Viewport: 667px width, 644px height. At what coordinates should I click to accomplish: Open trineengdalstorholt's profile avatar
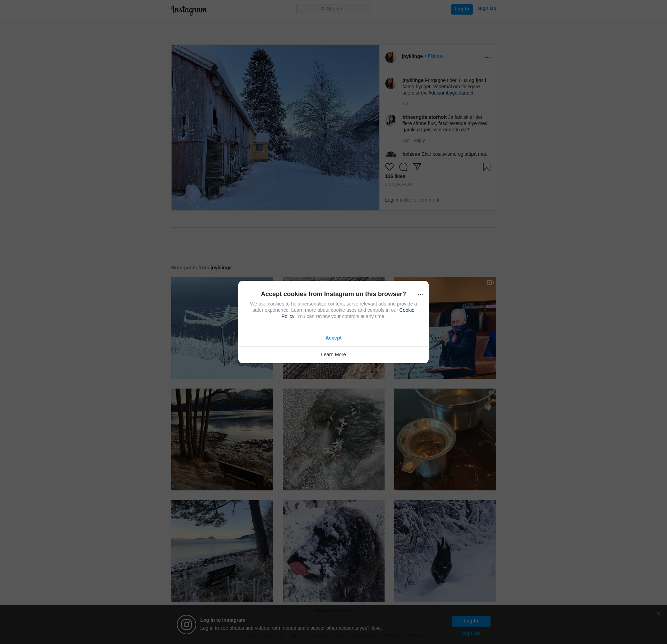coord(391,120)
